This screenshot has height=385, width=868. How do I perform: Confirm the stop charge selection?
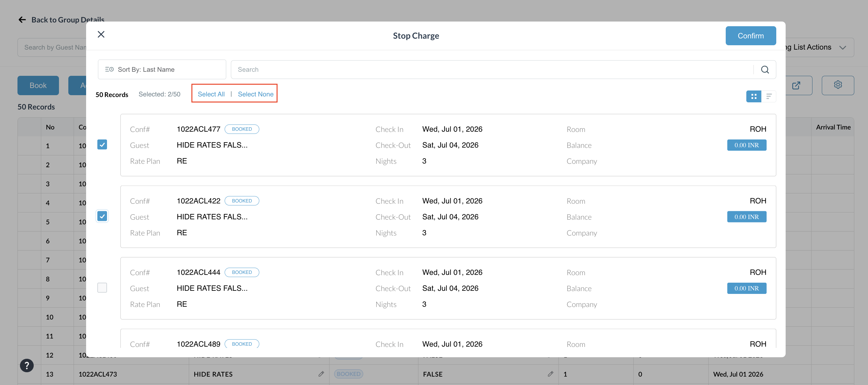pyautogui.click(x=751, y=36)
